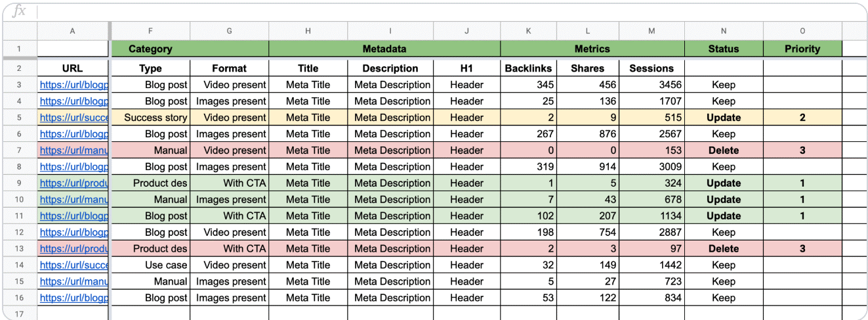Open the success story URL in row 5
This screenshot has width=868, height=320.
74,118
